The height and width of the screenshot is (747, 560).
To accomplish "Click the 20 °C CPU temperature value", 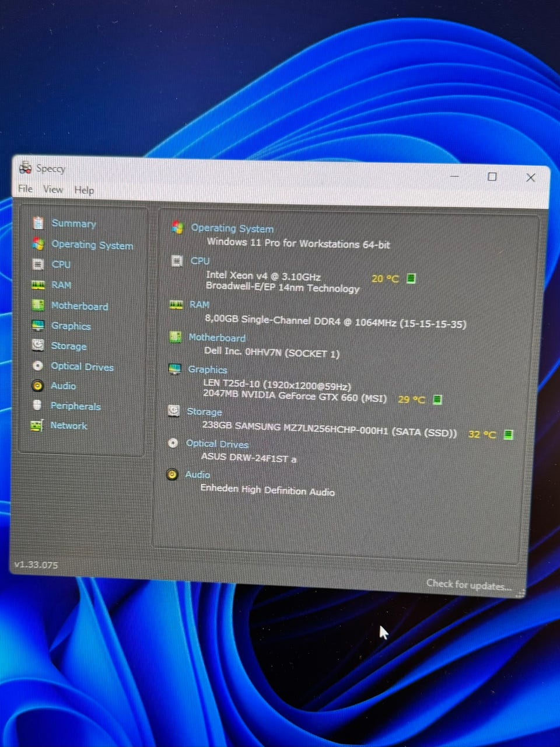I will point(385,278).
